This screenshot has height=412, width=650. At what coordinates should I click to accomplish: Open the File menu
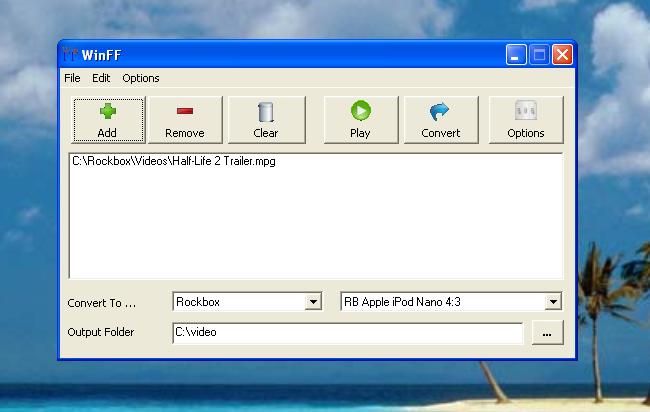[72, 78]
